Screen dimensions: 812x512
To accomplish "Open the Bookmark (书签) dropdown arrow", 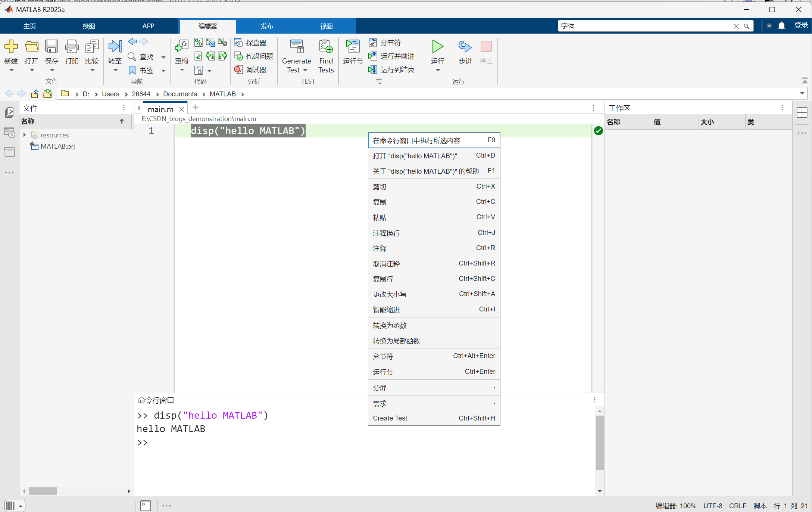I will tap(163, 71).
